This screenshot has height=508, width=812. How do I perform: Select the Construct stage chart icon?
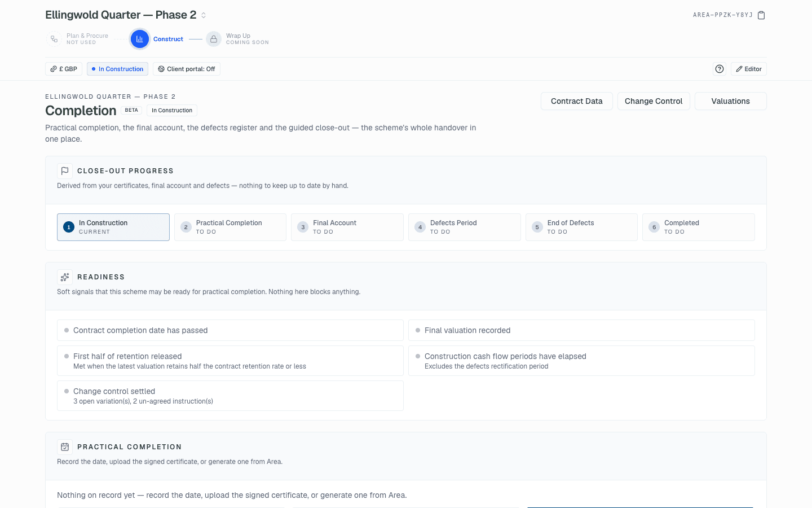click(x=140, y=39)
